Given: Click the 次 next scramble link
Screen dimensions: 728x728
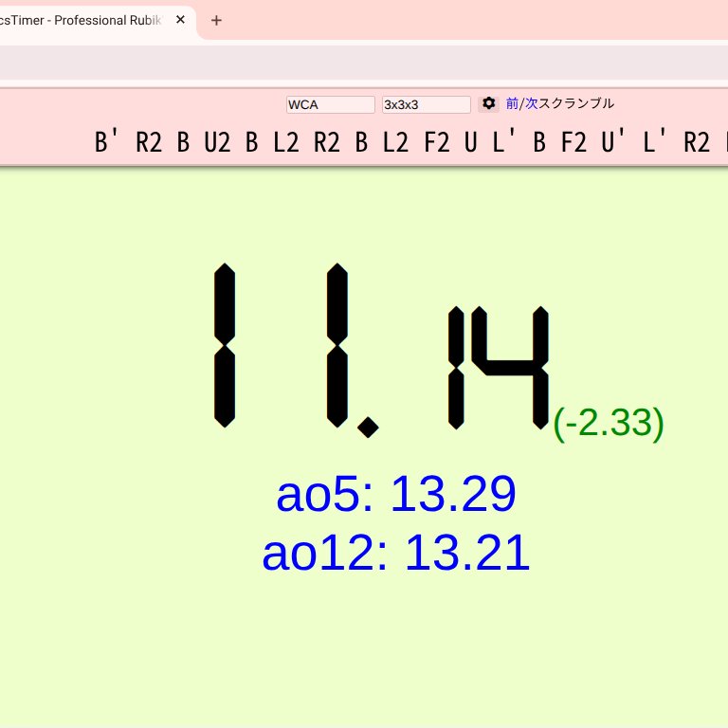Looking at the screenshot, I should tap(531, 103).
